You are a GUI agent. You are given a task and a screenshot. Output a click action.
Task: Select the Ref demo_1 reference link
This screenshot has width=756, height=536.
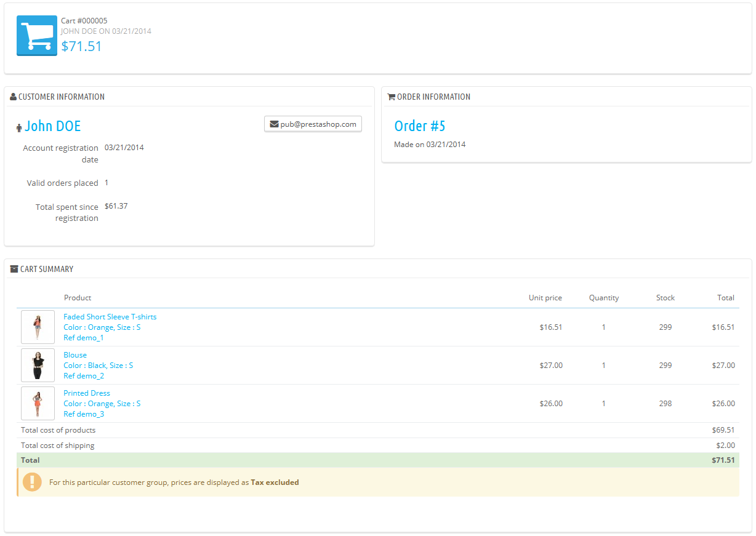click(x=84, y=338)
